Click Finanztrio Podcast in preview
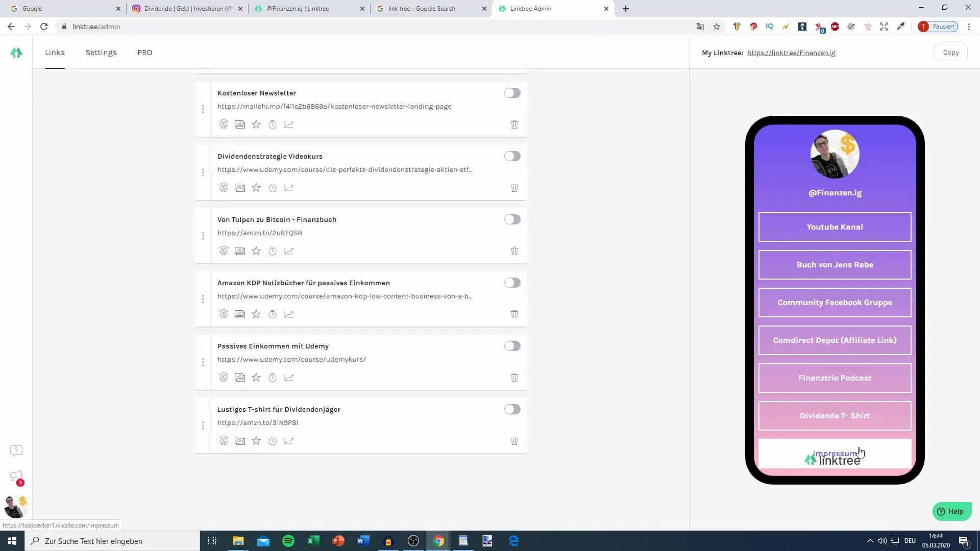Image resolution: width=980 pixels, height=551 pixels. tap(835, 378)
